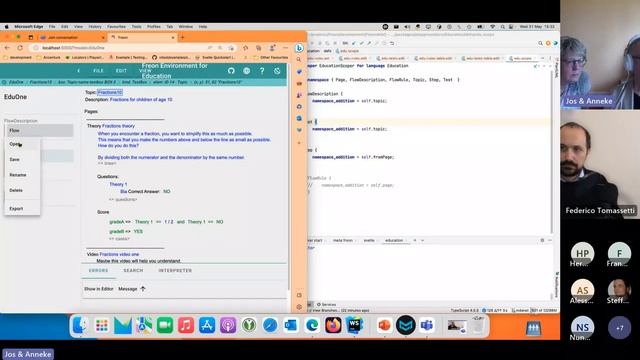This screenshot has width=640, height=360.
Task: Open the FILE menu in Freon
Action: point(98,71)
